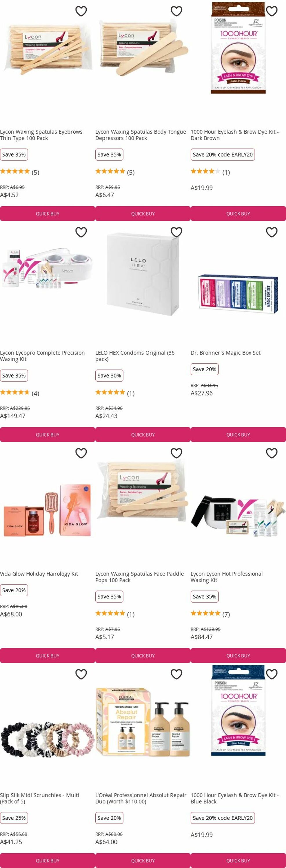Add Vida Glow Hairology Kit to favorites
This screenshot has width=286, height=868.
[x=81, y=453]
